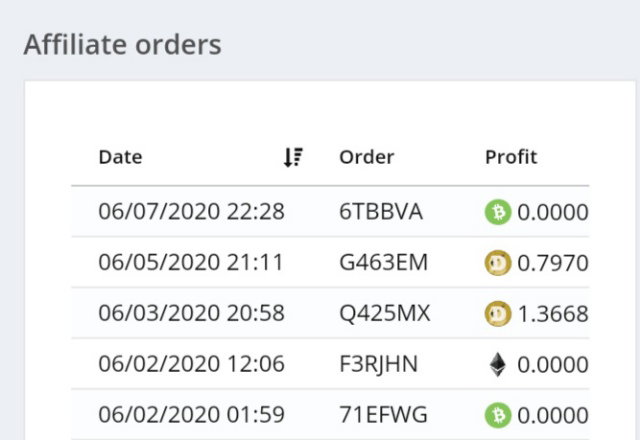Click the date 06/07/2020 22:28
This screenshot has height=440, width=640.
[191, 212]
